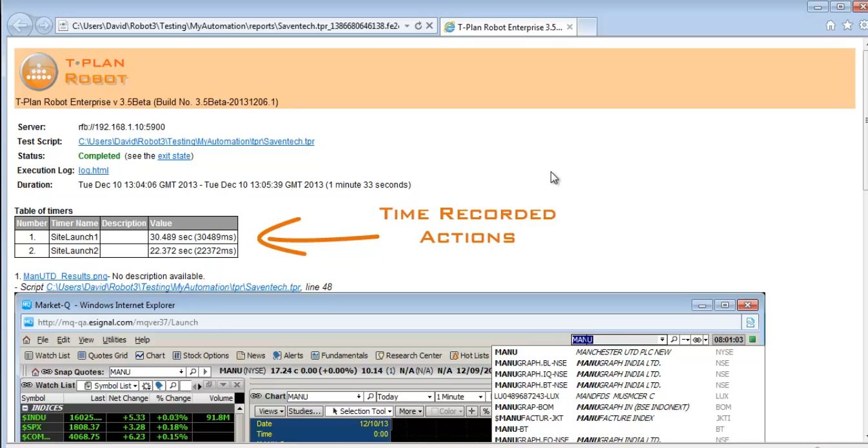Select the SiteLaunch2 timer name cell
Viewport: 868px width, 448px height.
(x=75, y=251)
